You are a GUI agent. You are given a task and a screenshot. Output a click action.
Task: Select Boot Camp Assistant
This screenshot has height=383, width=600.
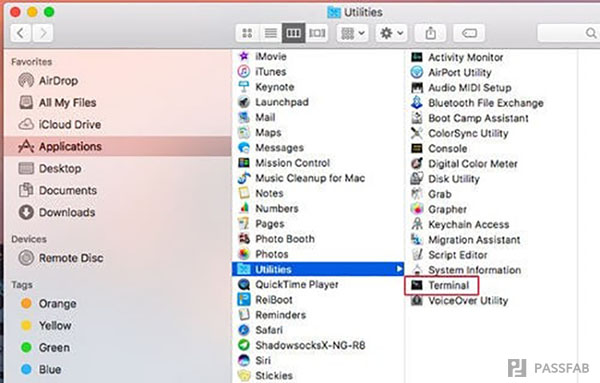click(x=470, y=118)
